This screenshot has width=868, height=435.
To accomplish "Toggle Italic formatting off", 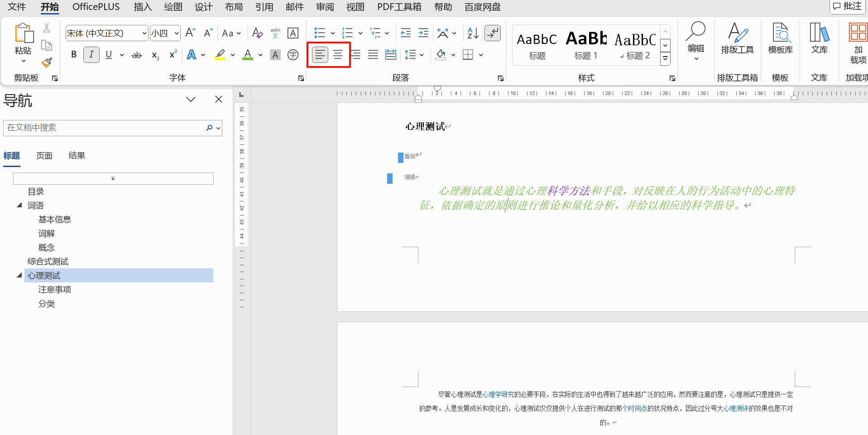I will pos(91,55).
